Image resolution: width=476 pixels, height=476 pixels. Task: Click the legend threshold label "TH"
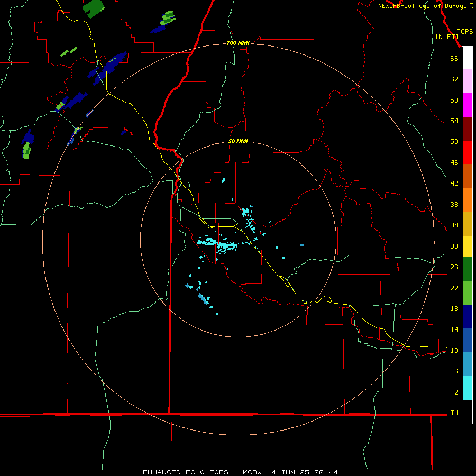click(x=454, y=413)
